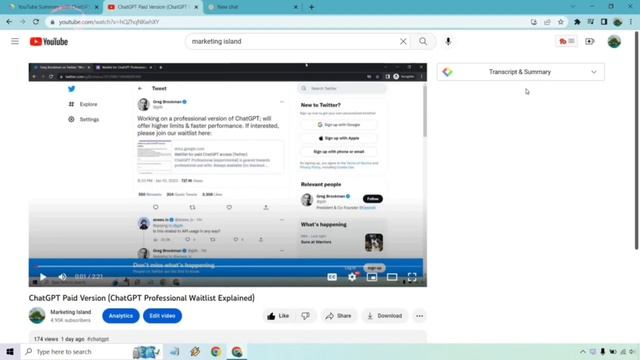Screen dimensions: 640x360
Task: Open the Chrome icon in the taskbar
Action: click(216, 351)
